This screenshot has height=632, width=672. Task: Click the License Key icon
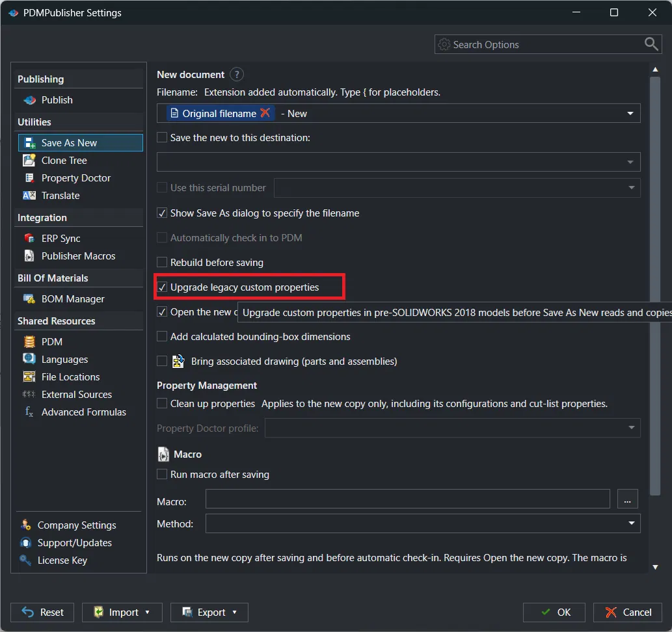pyautogui.click(x=25, y=560)
